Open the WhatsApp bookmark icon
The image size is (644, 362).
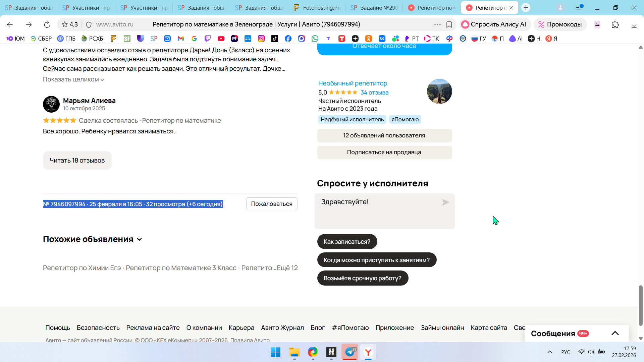coord(315,39)
